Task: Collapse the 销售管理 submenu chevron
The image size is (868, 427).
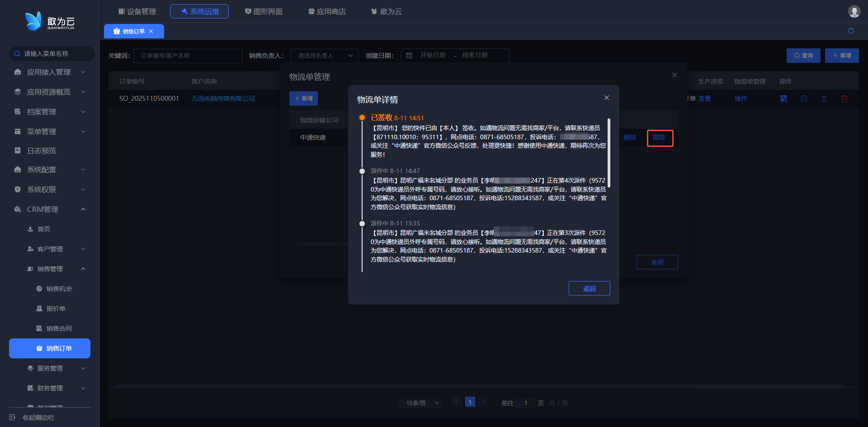Action: (x=83, y=269)
